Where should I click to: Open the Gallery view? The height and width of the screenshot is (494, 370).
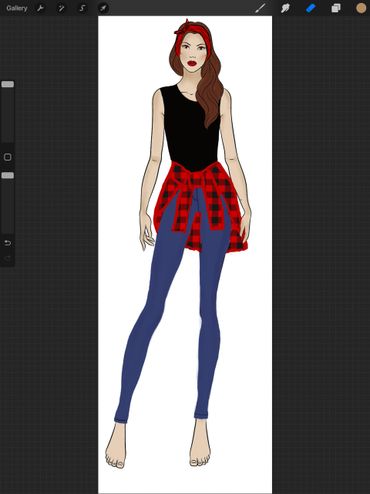click(x=17, y=8)
